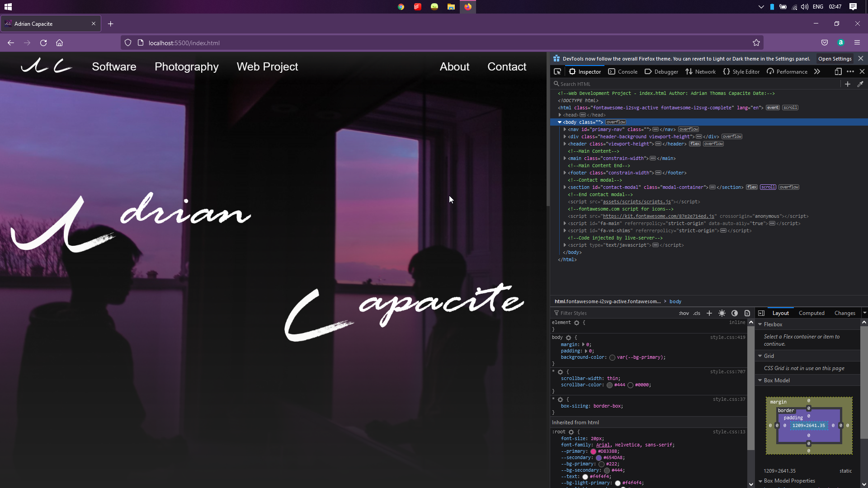Open Firefox application hamburger menu
Viewport: 868px width, 488px height.
[x=857, y=43]
